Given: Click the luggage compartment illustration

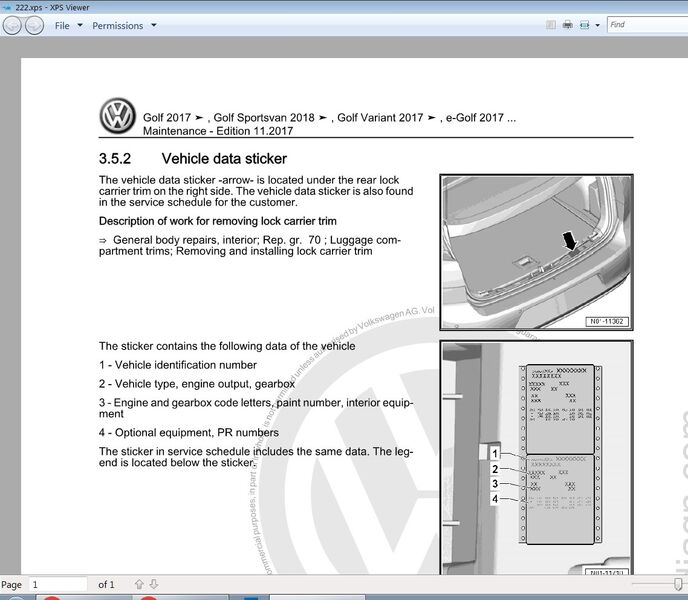Looking at the screenshot, I should [536, 252].
